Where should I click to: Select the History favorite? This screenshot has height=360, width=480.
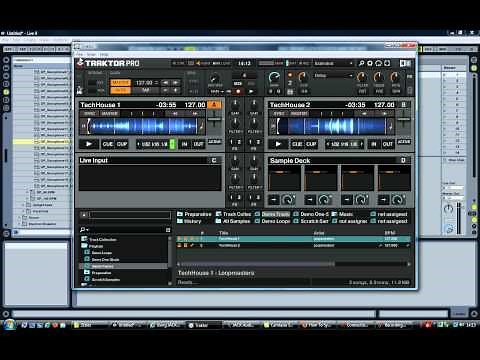pos(189,221)
